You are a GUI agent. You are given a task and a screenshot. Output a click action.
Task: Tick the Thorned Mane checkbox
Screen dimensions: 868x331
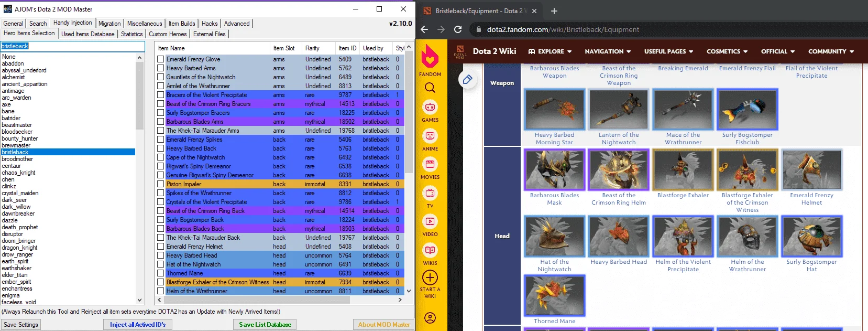click(x=161, y=273)
